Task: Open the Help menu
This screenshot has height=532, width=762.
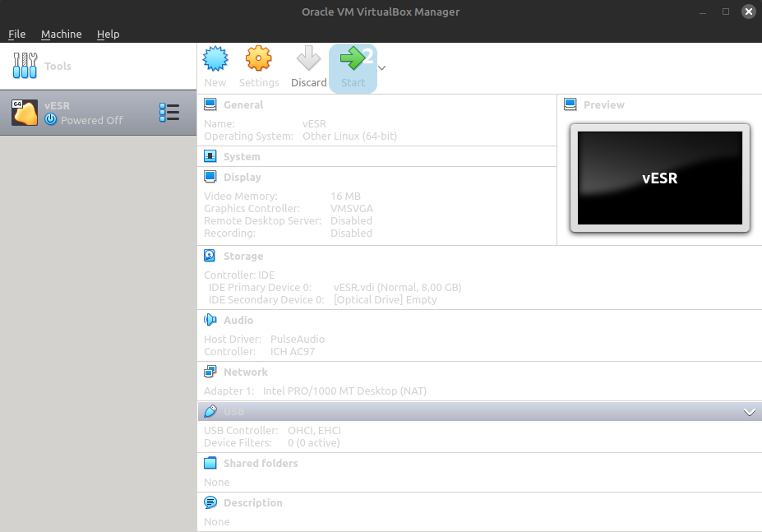Action: pyautogui.click(x=108, y=34)
